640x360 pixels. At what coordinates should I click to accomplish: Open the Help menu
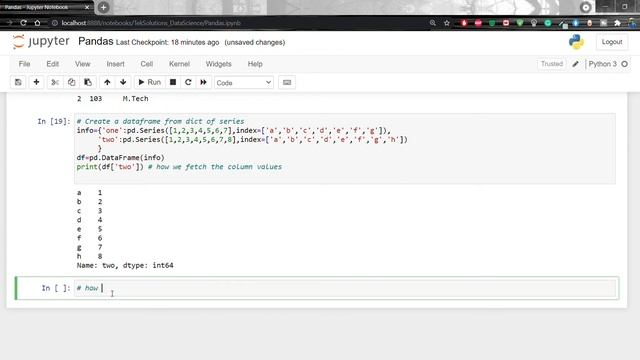point(255,64)
